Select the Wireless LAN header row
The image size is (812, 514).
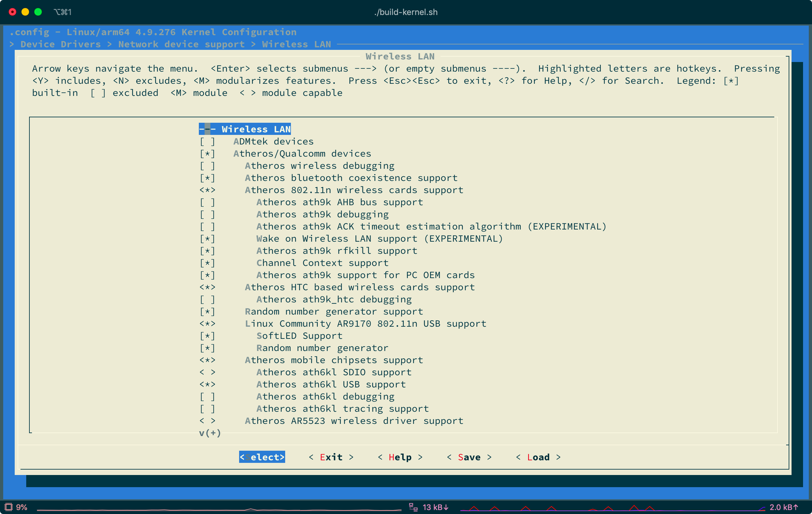tap(245, 129)
